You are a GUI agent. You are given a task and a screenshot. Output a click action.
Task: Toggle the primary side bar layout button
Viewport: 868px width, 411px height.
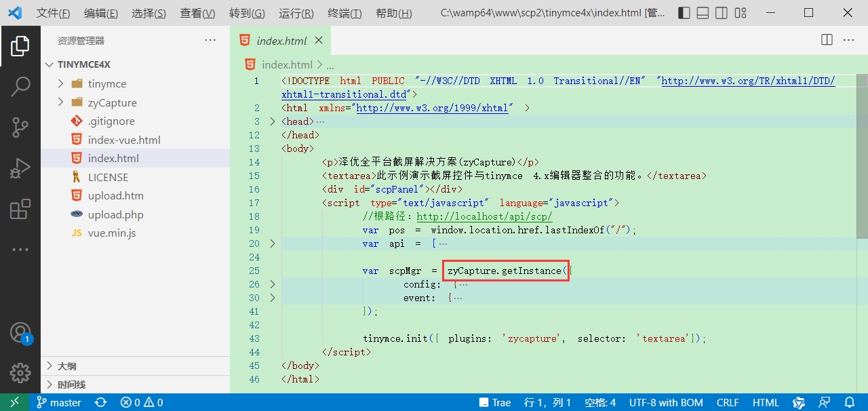(684, 13)
